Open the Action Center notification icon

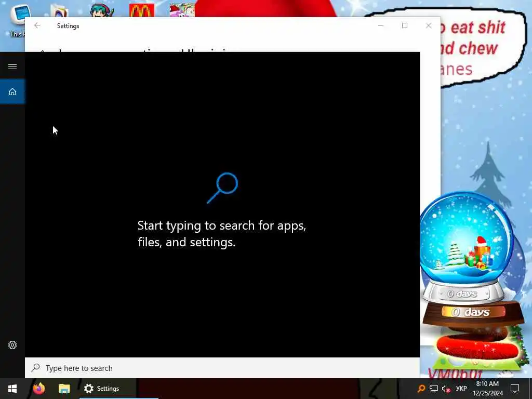(515, 389)
